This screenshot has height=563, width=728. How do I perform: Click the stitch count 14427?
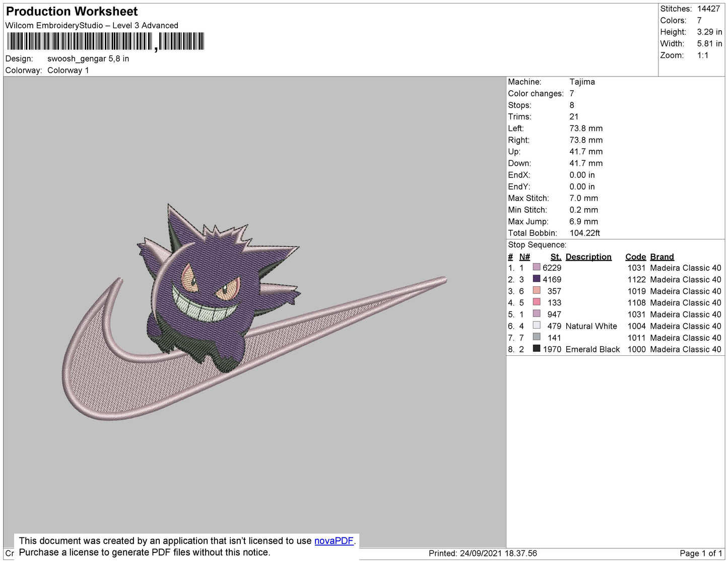[708, 9]
